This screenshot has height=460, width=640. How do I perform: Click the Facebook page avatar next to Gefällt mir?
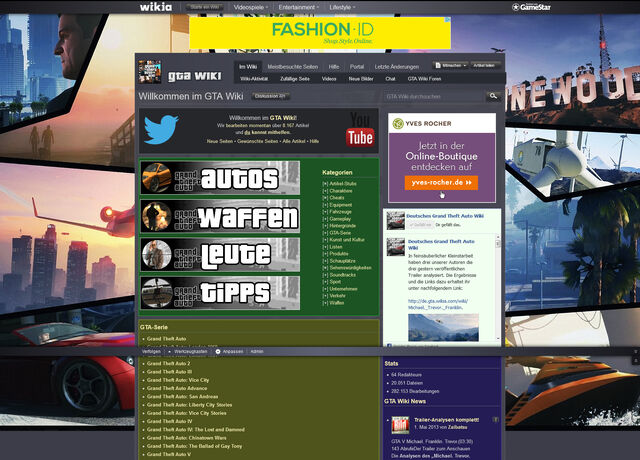[x=396, y=220]
